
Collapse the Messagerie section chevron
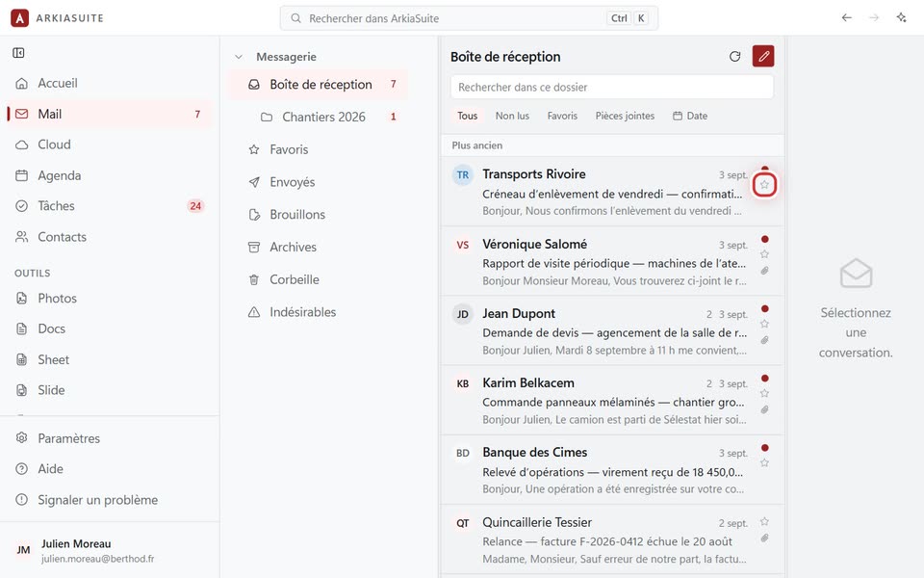(239, 57)
